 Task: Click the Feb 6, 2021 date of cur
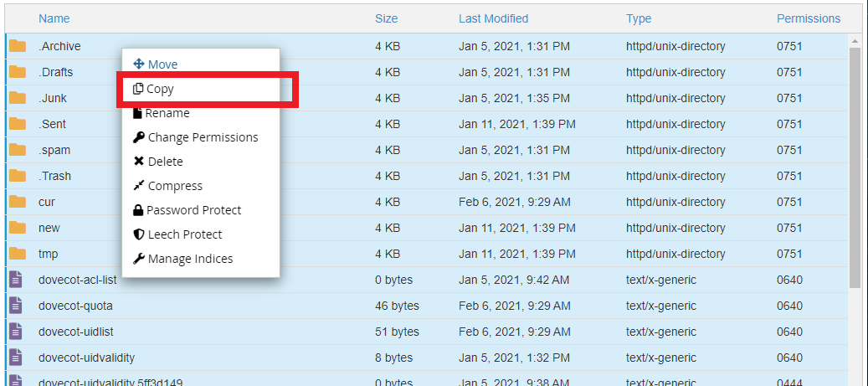click(x=514, y=203)
